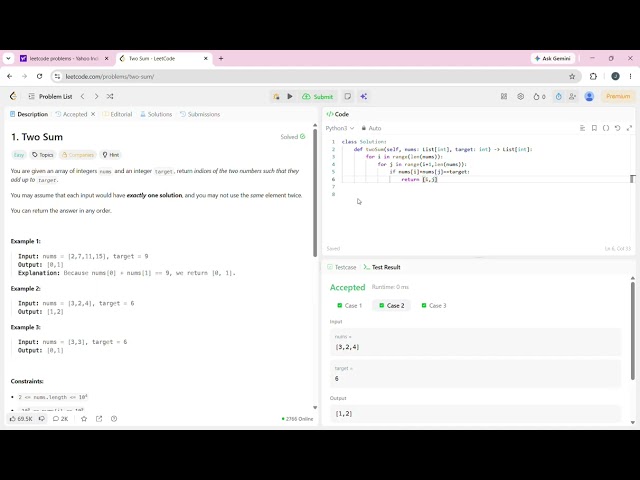Open the Editorial tab
The image size is (640, 480).
click(x=118, y=114)
